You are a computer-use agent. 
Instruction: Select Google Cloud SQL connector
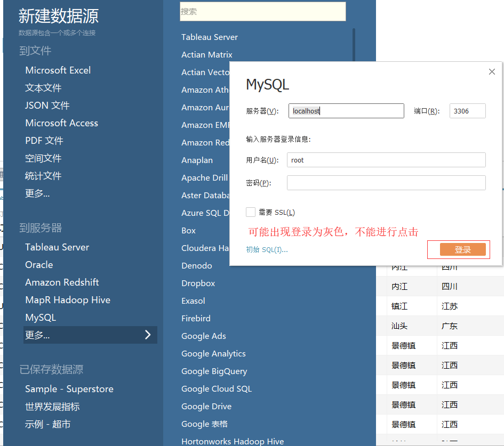217,389
